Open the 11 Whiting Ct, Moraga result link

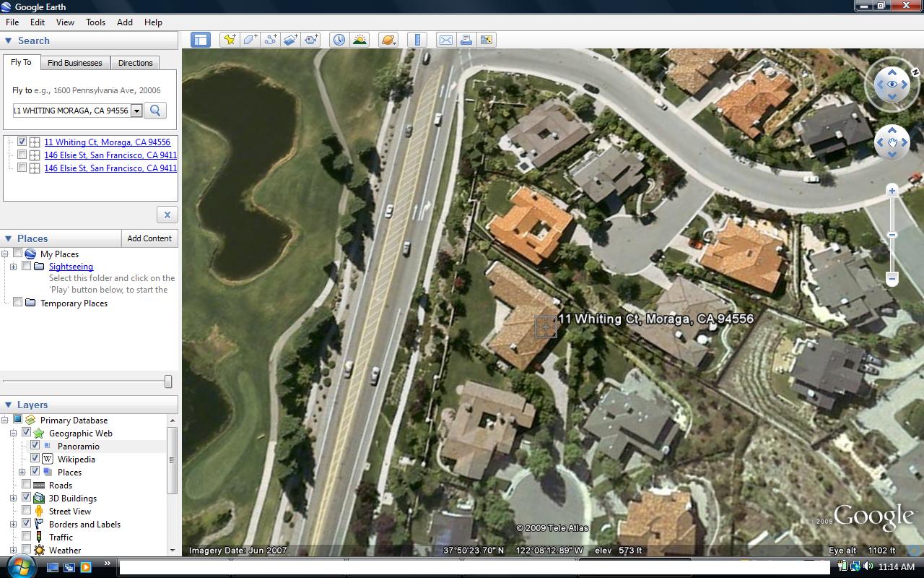[107, 142]
